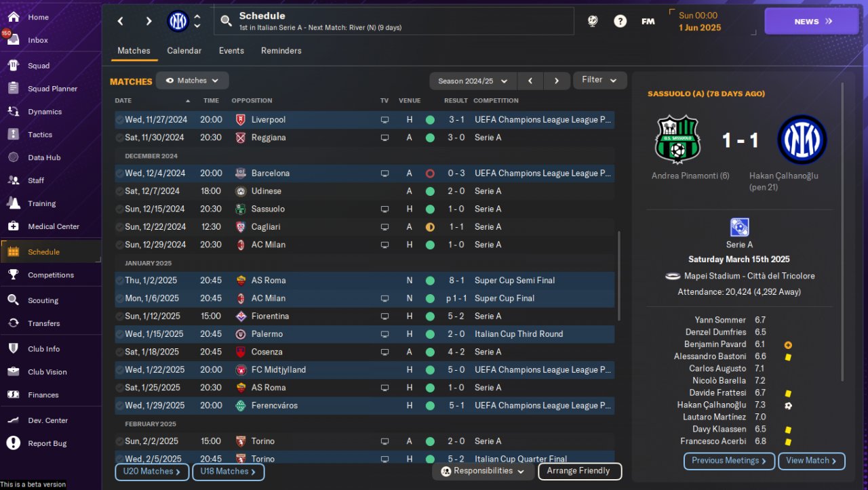Expand the Responsibilities dropdown
The width and height of the screenshot is (868, 490).
pos(482,471)
